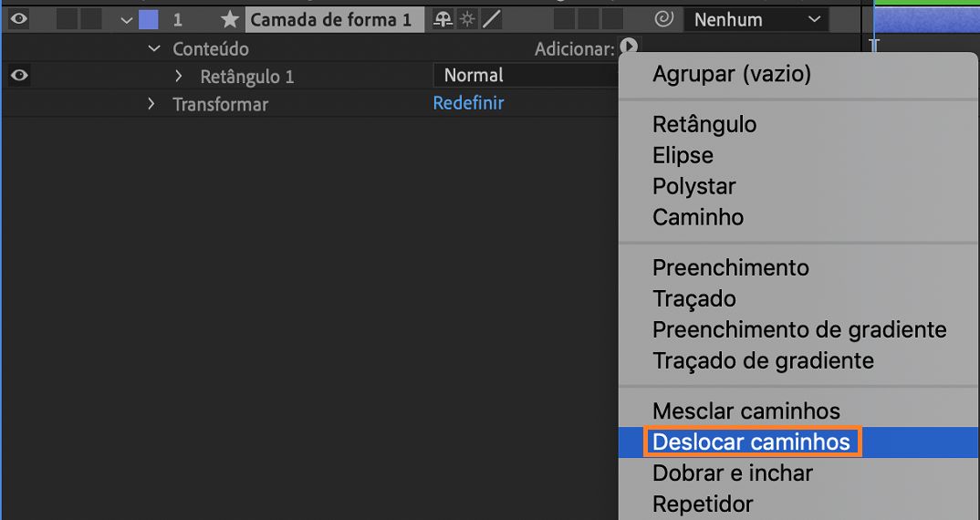
Task: Hide the Camada de forma 1 layer
Action: click(x=18, y=18)
